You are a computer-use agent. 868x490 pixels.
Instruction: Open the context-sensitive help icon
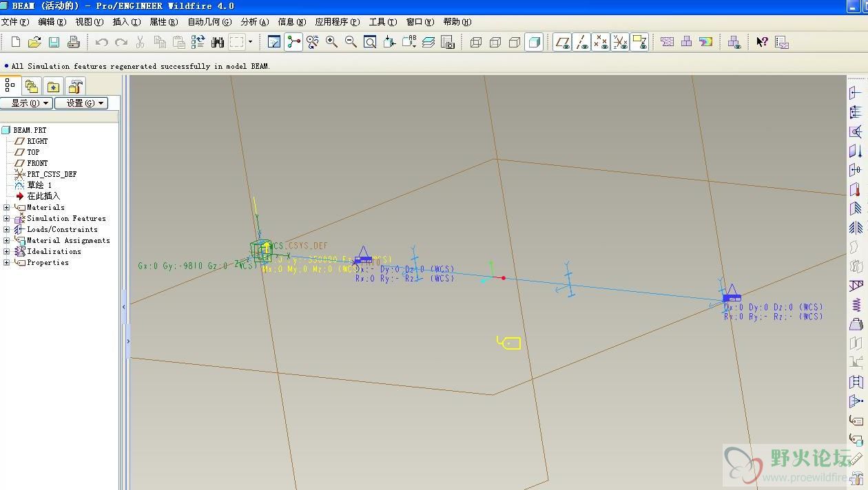(x=762, y=43)
